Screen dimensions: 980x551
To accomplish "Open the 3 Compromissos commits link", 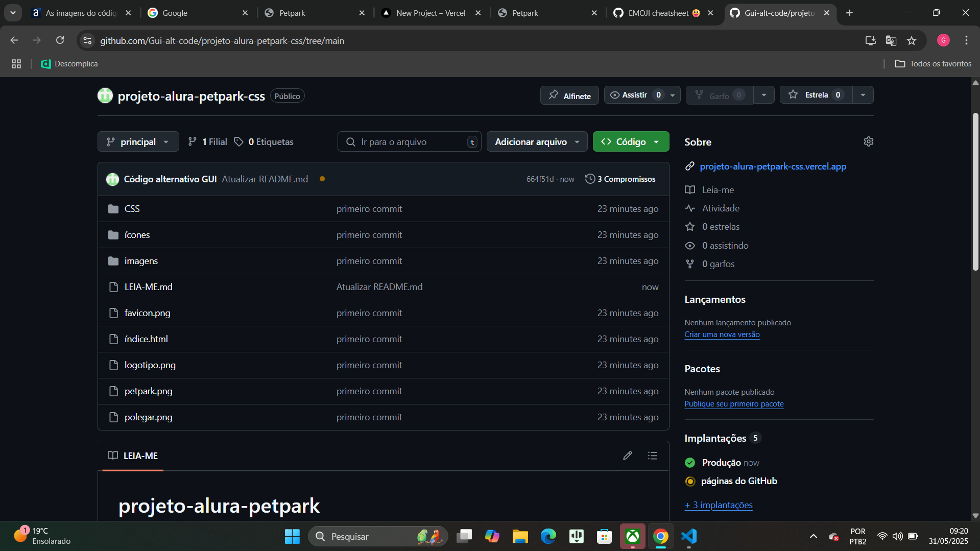I will [621, 179].
